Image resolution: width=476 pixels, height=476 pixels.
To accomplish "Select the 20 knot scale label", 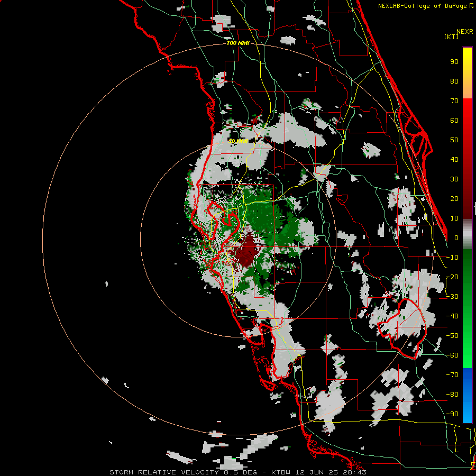I will pos(454,198).
